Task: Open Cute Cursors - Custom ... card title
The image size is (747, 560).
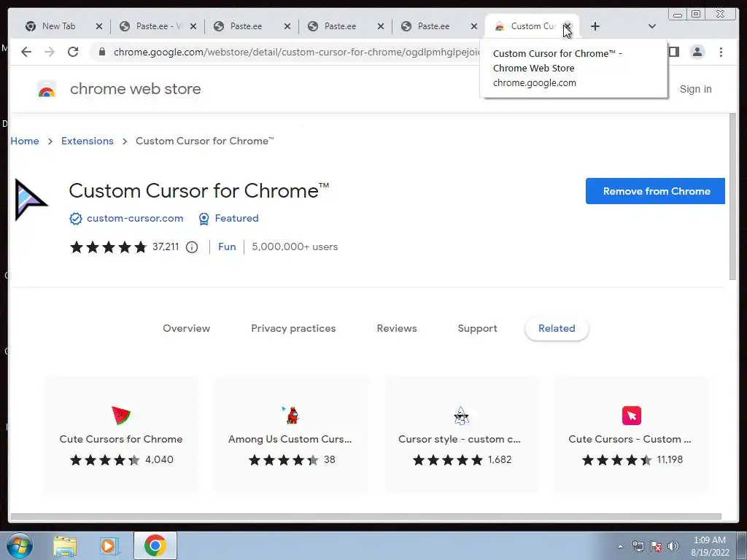Action: click(x=630, y=439)
